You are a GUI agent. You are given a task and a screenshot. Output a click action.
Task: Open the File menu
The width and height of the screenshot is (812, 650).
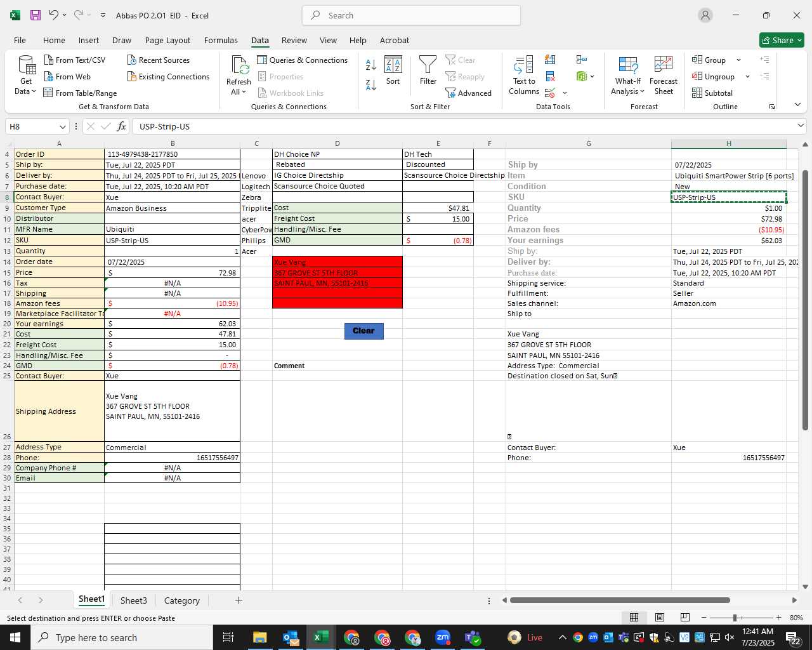point(20,40)
